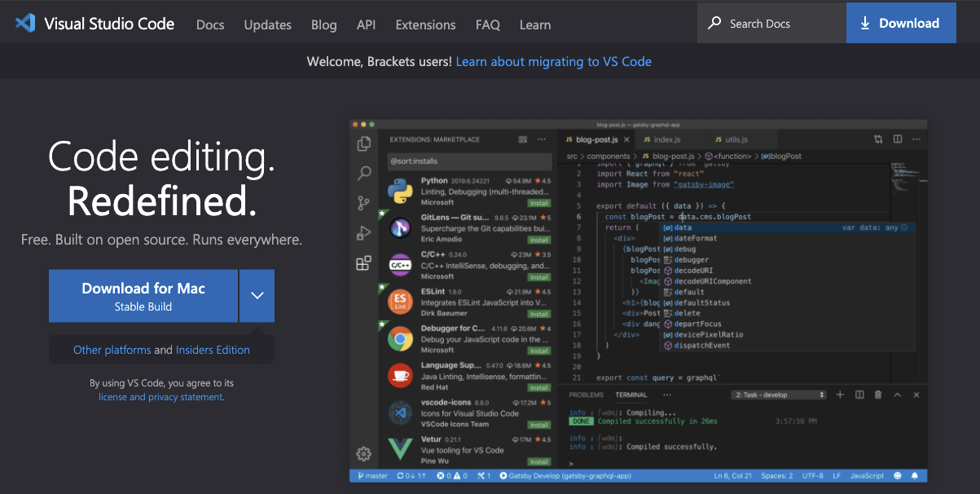Open the JavaScript language mode selector
The height and width of the screenshot is (494, 980).
click(x=867, y=475)
